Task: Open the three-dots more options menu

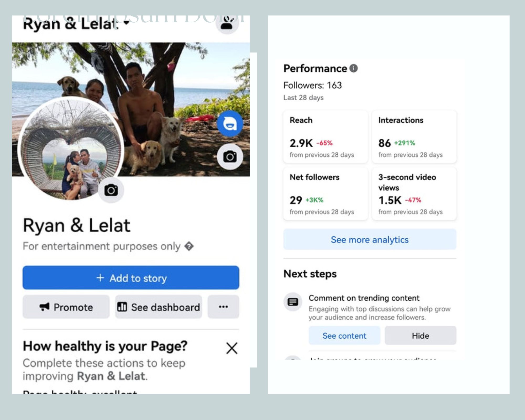Action: (x=223, y=307)
